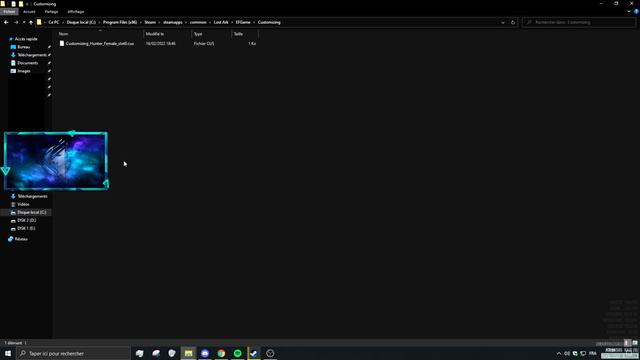Click EFGame breadcrumb in address bar
The width and height of the screenshot is (640, 360).
pyautogui.click(x=243, y=22)
